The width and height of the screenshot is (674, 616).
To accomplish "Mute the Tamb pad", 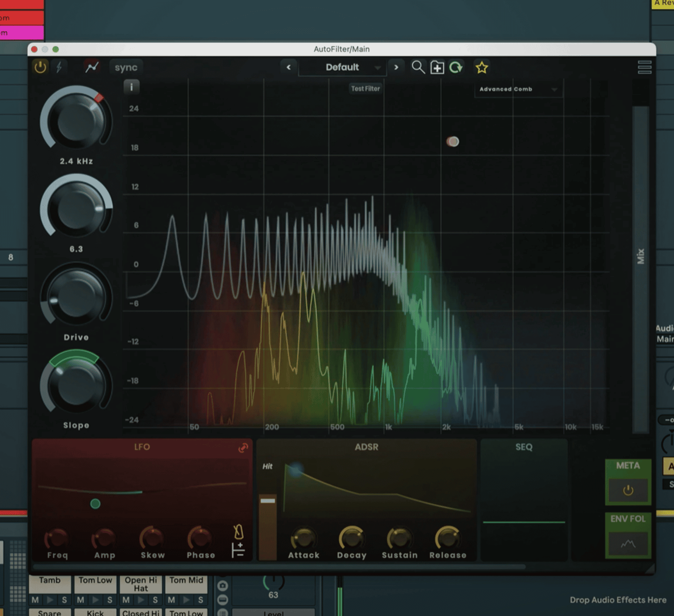I will pos(35,600).
